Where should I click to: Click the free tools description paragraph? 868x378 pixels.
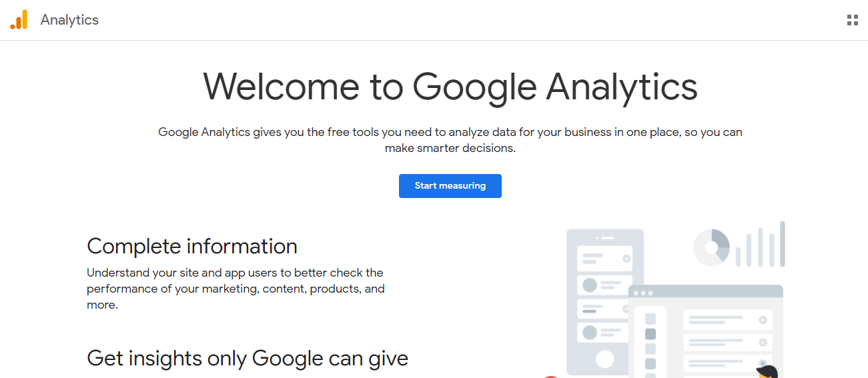click(450, 140)
